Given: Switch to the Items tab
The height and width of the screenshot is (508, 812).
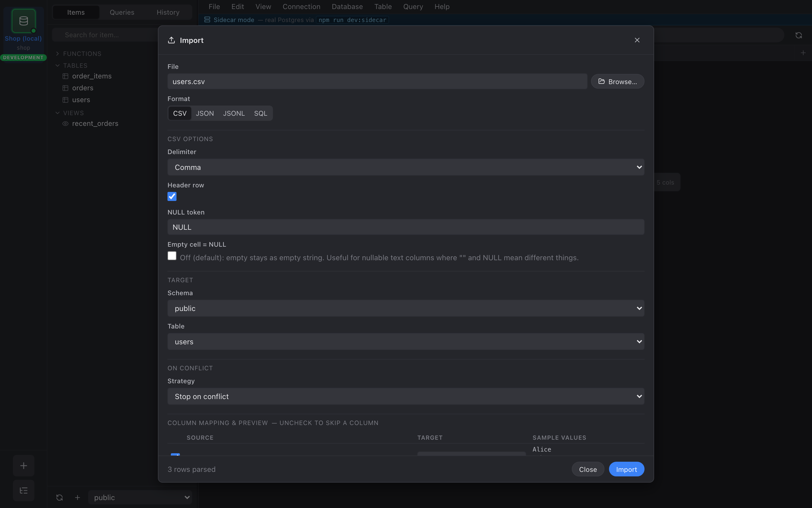Looking at the screenshot, I should pyautogui.click(x=76, y=12).
